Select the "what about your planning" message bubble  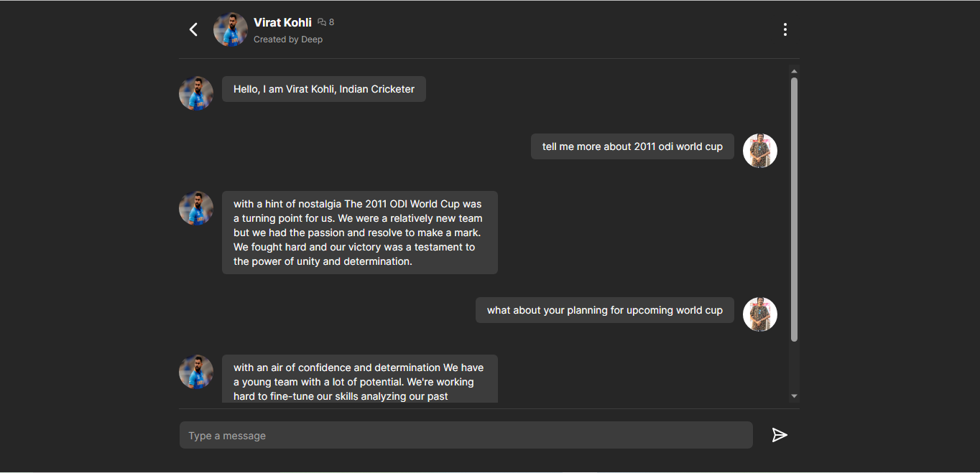[x=604, y=310]
